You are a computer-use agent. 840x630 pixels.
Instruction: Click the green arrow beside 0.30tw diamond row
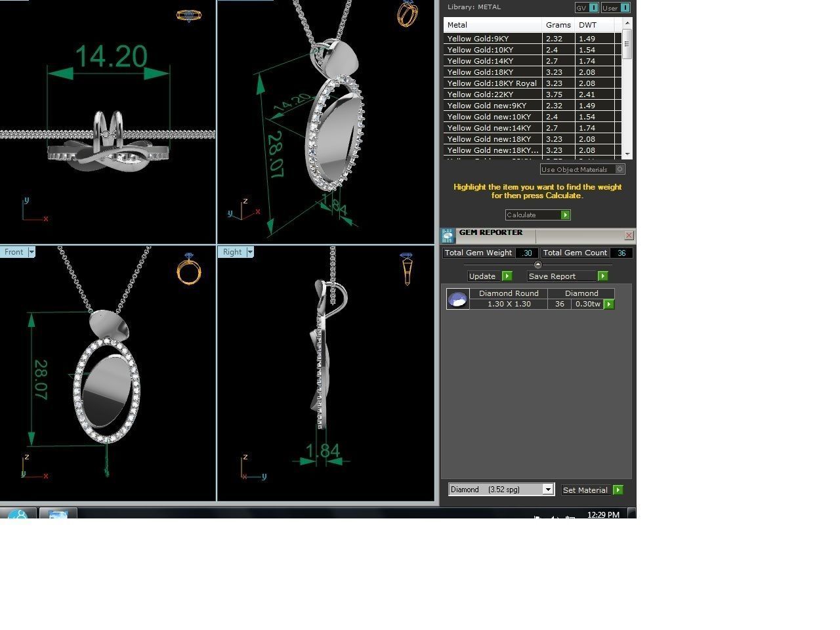(x=608, y=304)
